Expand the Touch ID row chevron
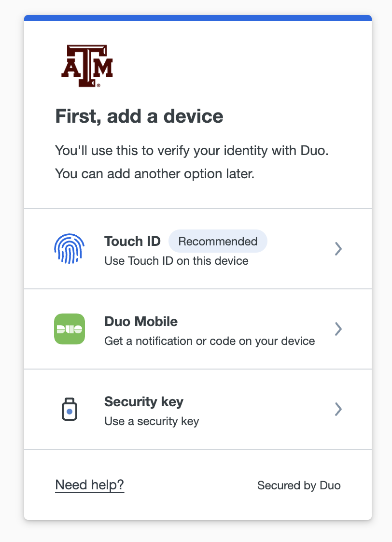Image resolution: width=392 pixels, height=542 pixels. pos(338,248)
